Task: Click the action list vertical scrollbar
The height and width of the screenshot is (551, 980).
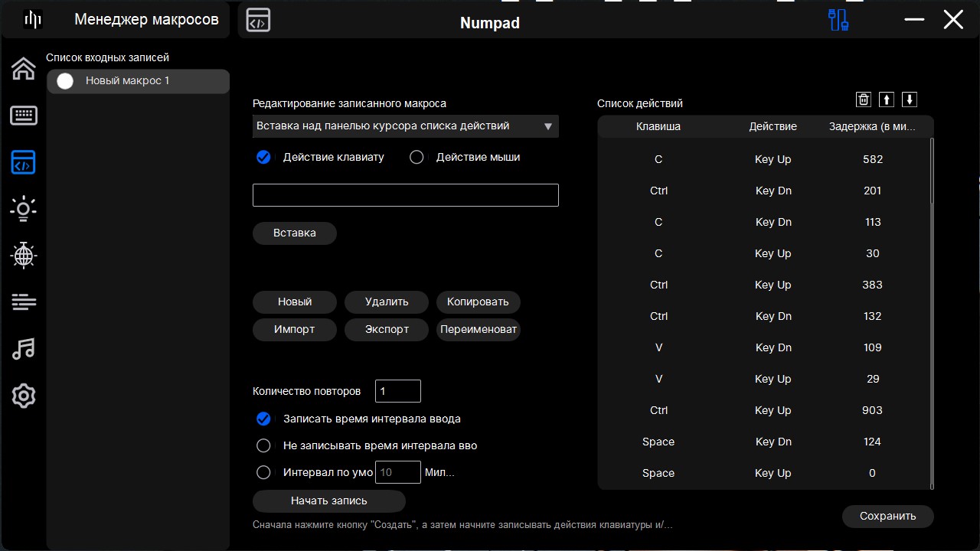Action: click(x=932, y=314)
